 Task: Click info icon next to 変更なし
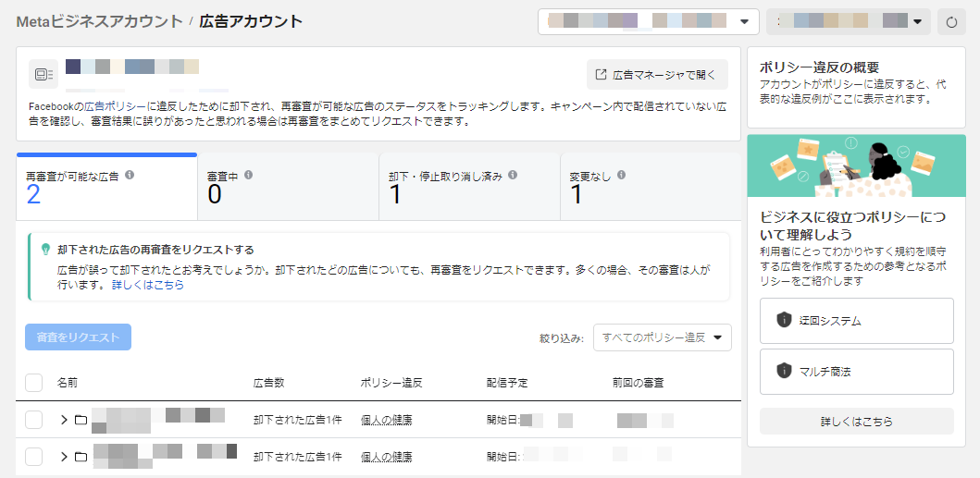pyautogui.click(x=621, y=175)
